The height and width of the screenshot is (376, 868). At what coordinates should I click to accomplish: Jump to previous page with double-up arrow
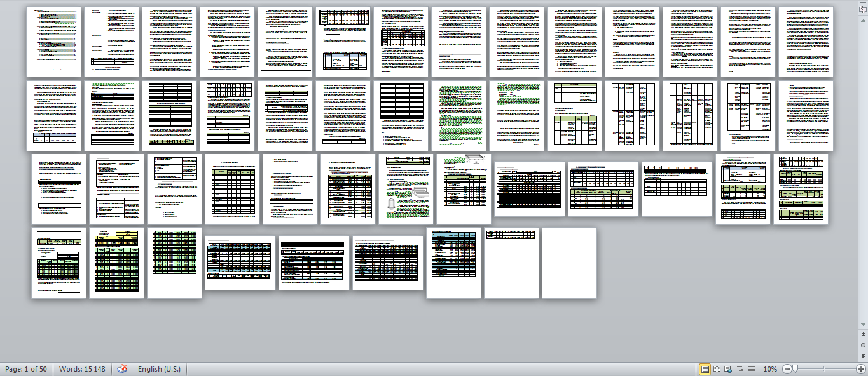point(863,335)
